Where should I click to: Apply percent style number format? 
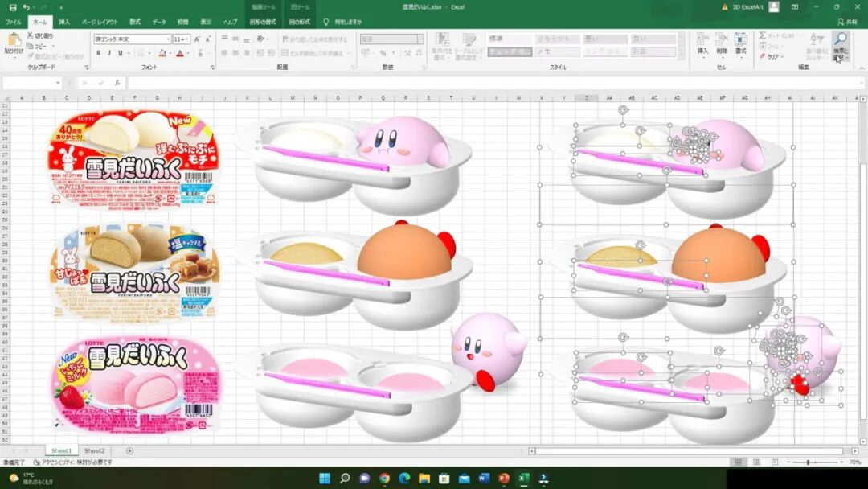click(383, 53)
